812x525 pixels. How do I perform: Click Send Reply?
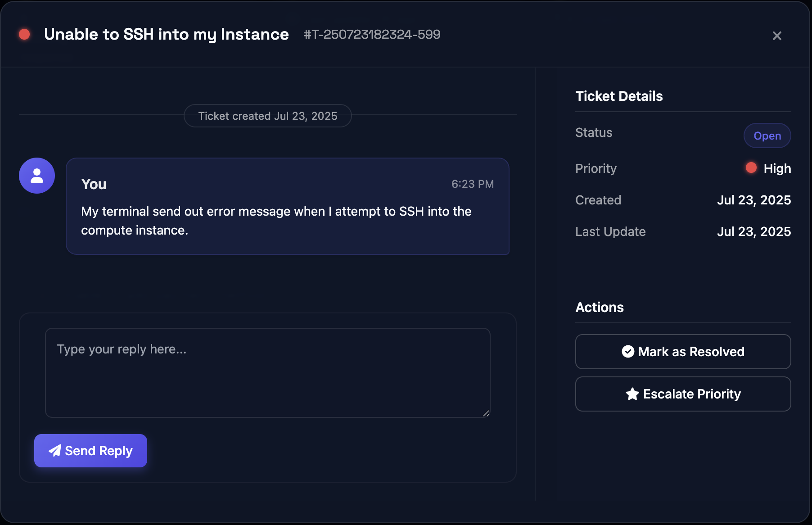point(90,451)
